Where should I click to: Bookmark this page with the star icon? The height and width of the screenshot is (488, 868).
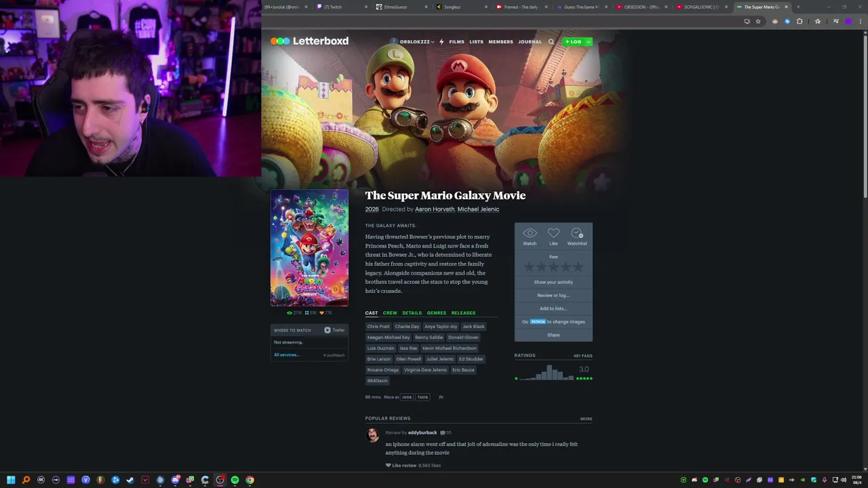[x=758, y=21]
